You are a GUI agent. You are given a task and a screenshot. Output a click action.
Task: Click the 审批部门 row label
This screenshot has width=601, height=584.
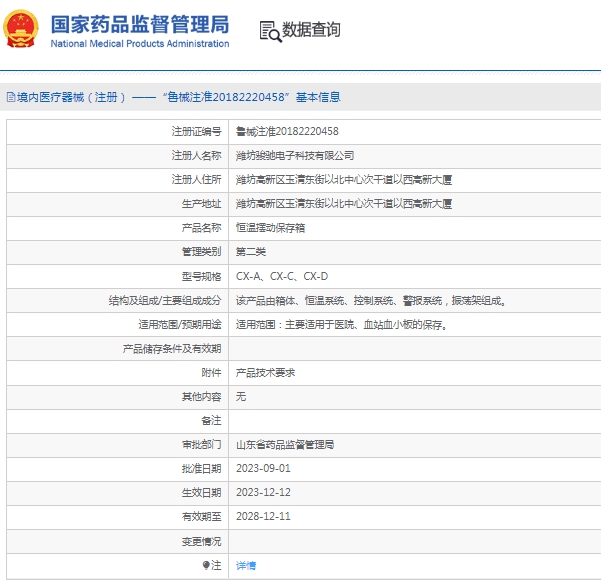201,445
